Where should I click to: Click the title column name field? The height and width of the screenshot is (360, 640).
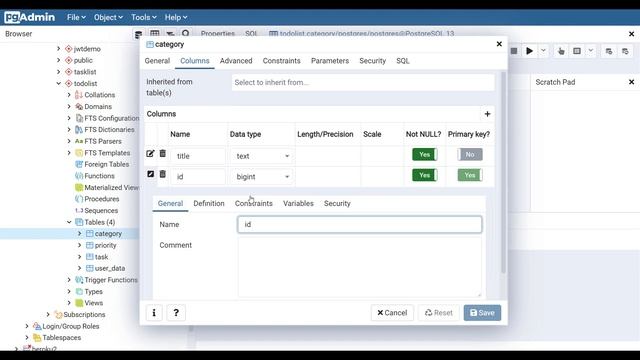coord(198,156)
